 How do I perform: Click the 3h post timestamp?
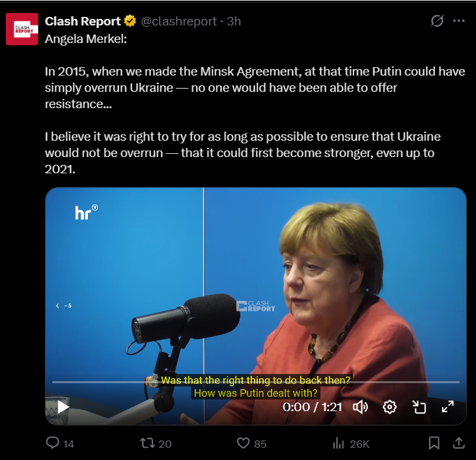point(234,22)
